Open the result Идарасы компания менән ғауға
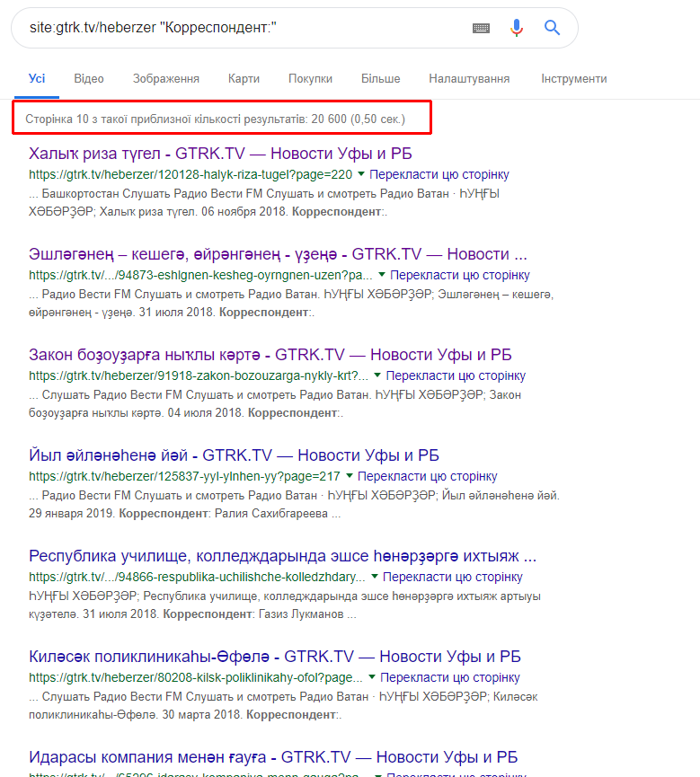The width and height of the screenshot is (700, 777). click(273, 757)
